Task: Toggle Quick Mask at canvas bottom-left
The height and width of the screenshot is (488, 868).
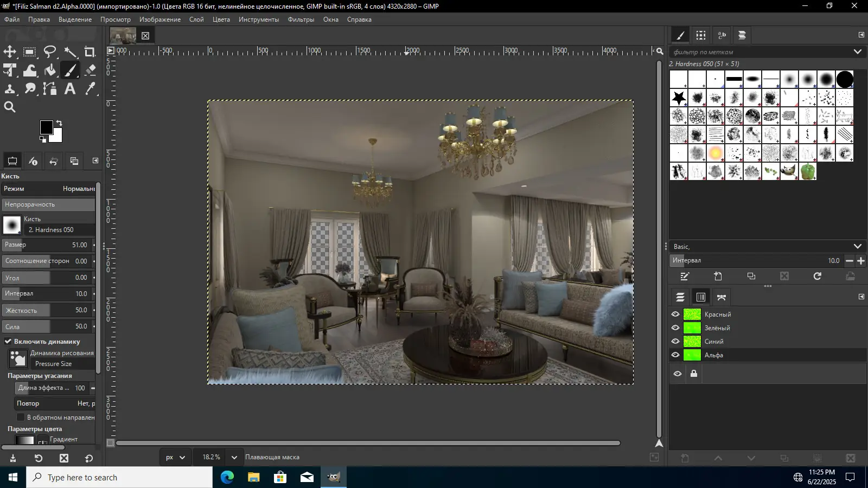Action: (111, 443)
